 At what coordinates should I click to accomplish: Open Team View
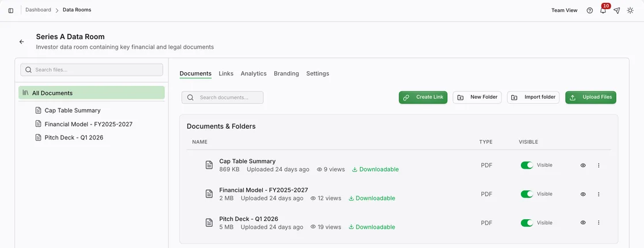coord(564,10)
